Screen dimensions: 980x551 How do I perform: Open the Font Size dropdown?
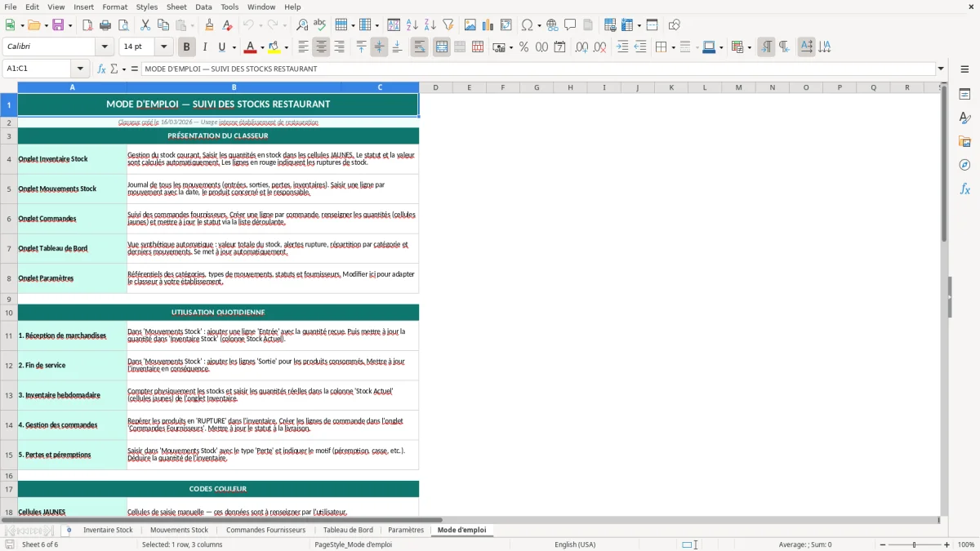[164, 47]
